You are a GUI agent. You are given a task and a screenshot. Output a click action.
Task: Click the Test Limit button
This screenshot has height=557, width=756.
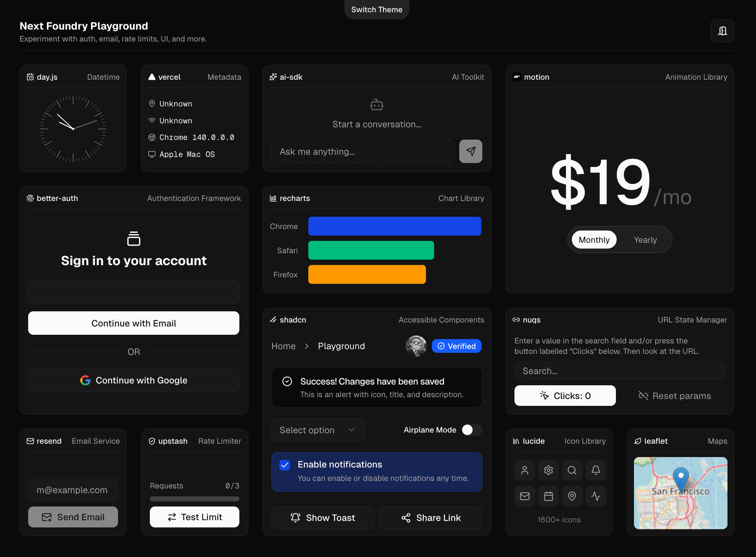pos(195,517)
